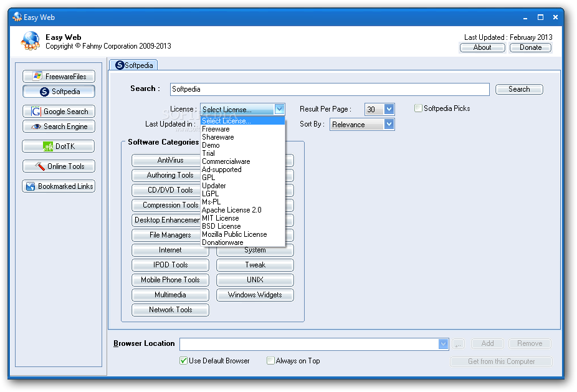577x392 pixels.
Task: Choose BSD License from the list
Action: point(243,226)
